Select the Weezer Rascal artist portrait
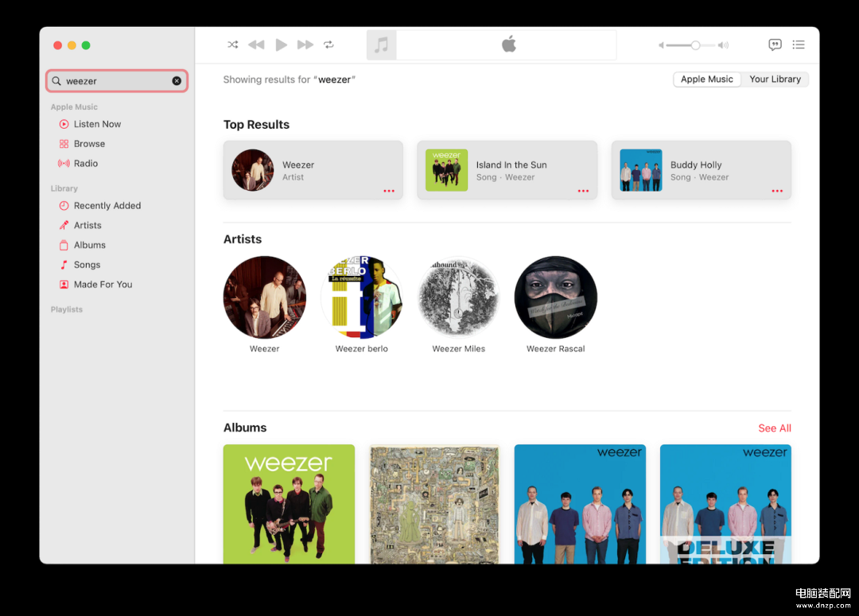The width and height of the screenshot is (859, 616). tap(555, 297)
